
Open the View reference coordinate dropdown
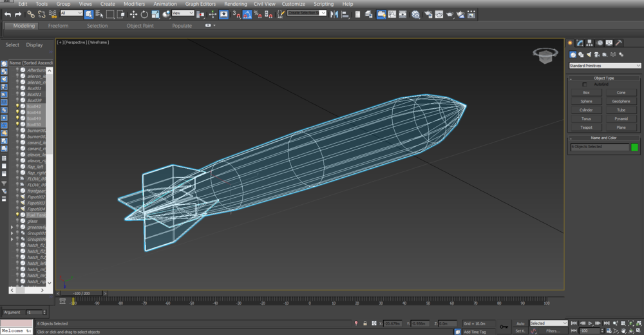[183, 13]
